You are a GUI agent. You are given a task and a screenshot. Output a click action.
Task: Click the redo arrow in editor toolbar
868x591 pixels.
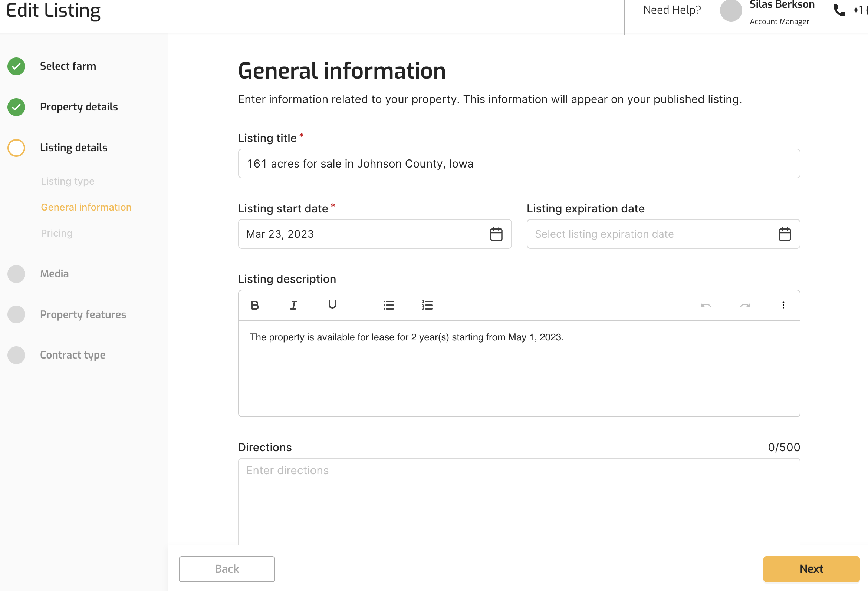[745, 306]
